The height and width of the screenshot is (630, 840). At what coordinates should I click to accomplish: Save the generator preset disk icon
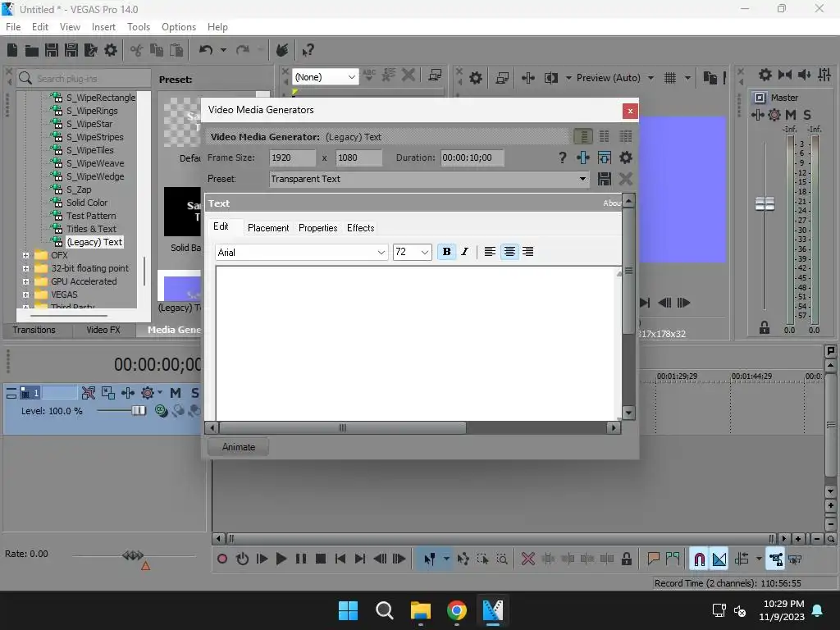[x=605, y=179]
